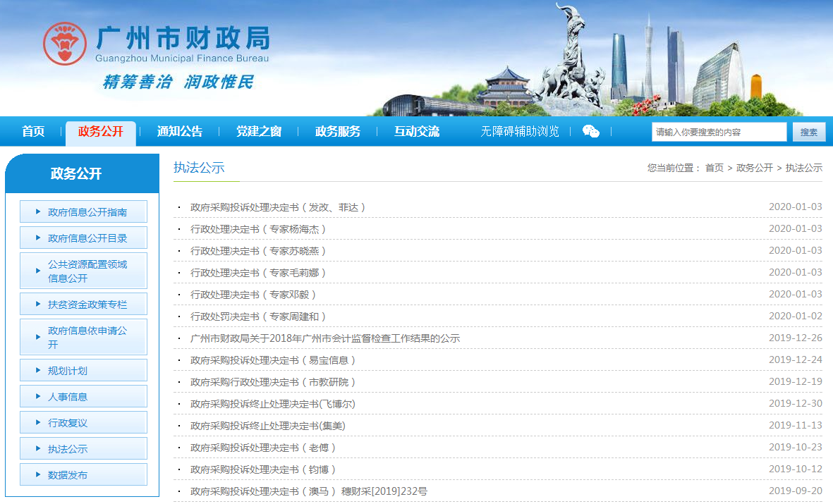
Task: Click 首页 in the breadcrumb trail
Action: pos(714,168)
